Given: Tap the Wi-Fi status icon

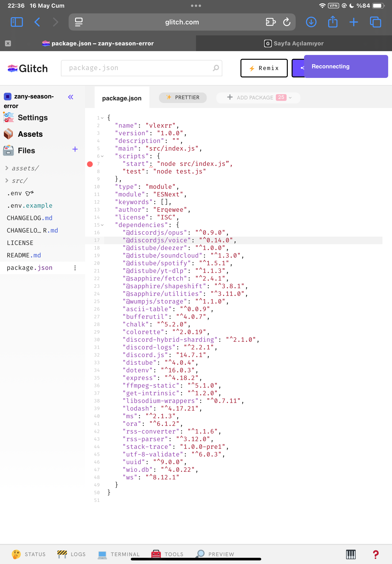Looking at the screenshot, I should [322, 6].
